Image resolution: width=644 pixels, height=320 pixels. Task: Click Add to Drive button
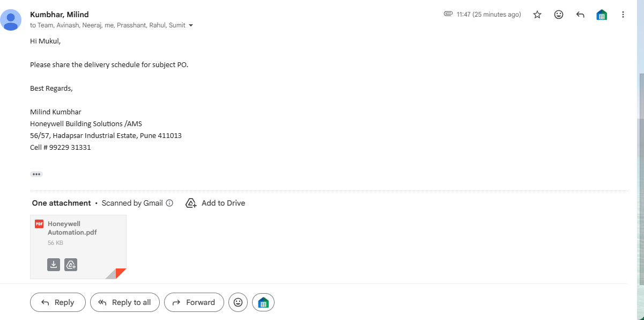[215, 203]
